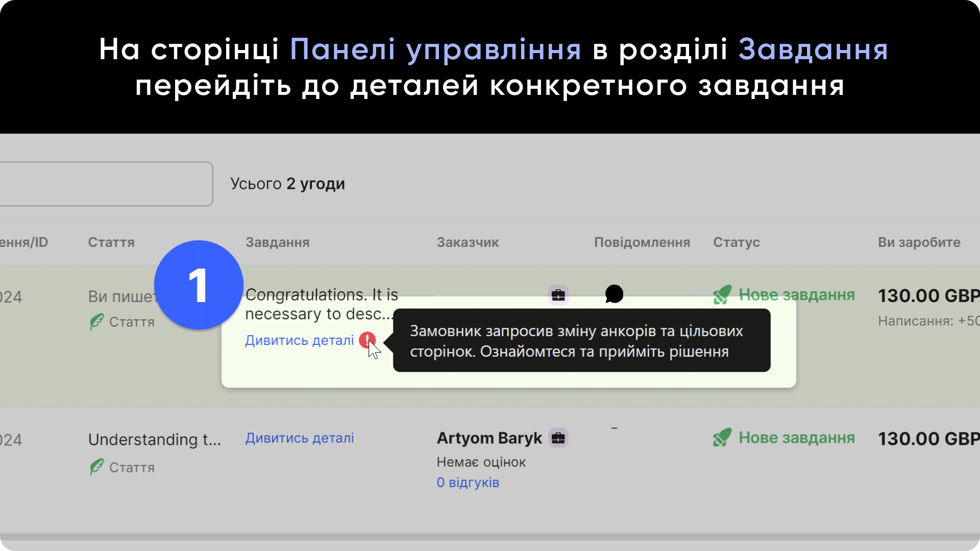Click customer name Artyom Baryk

click(x=488, y=438)
